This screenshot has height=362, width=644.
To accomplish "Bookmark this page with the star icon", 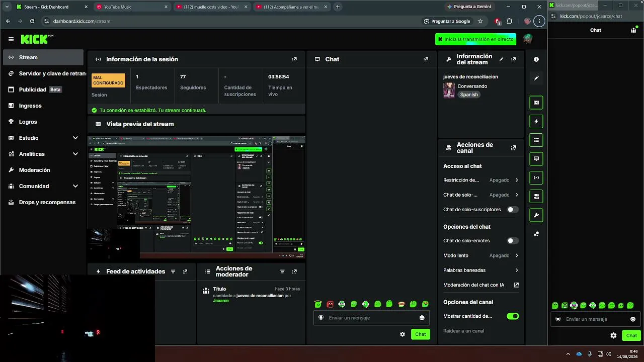I will (x=480, y=21).
